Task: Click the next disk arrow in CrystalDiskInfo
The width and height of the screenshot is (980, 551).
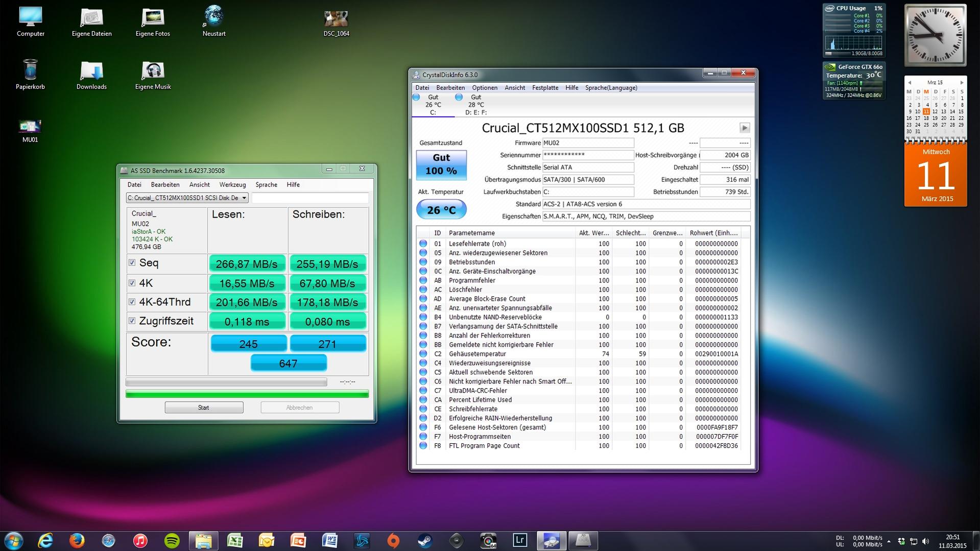Action: (744, 128)
